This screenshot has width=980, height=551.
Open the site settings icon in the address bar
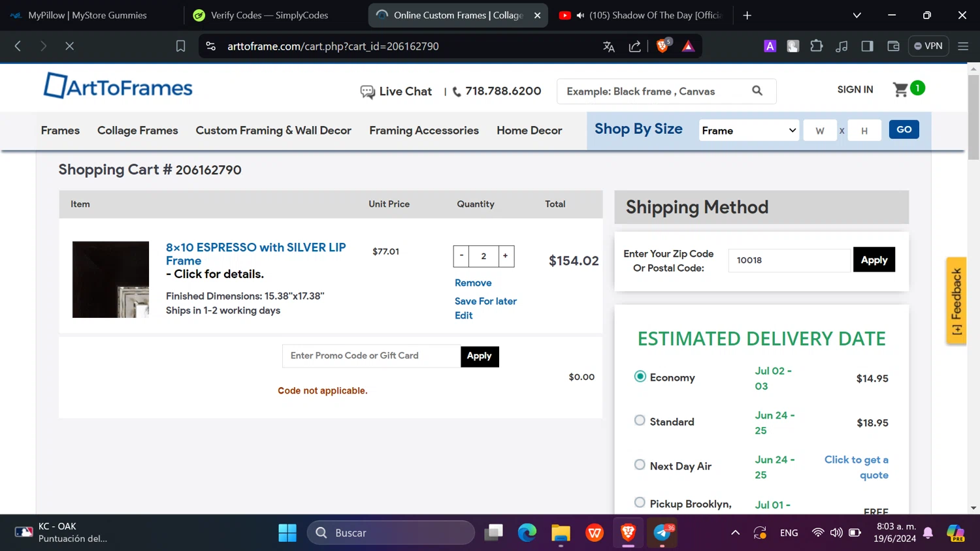210,46
